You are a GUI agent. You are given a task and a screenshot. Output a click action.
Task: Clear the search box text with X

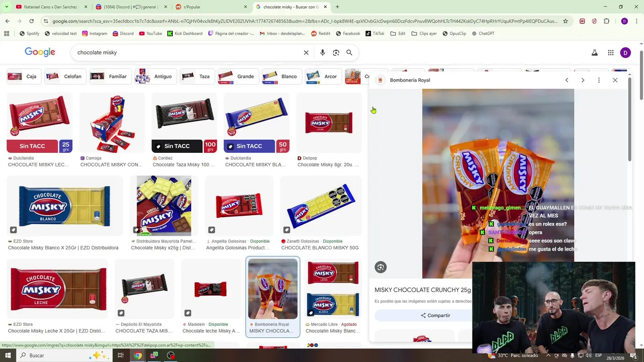(x=306, y=52)
